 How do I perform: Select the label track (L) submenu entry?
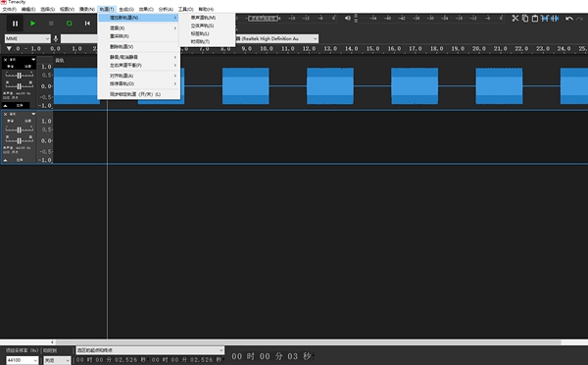tap(207, 33)
